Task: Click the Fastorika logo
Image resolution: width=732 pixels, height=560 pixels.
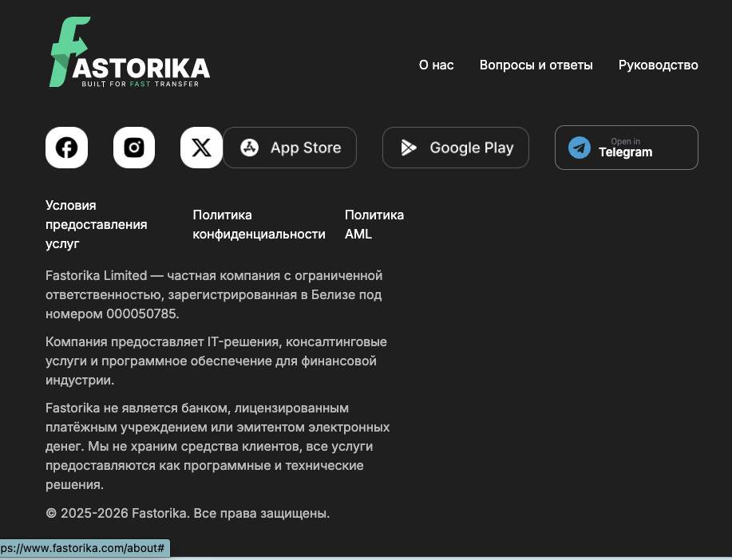Action: (x=130, y=53)
